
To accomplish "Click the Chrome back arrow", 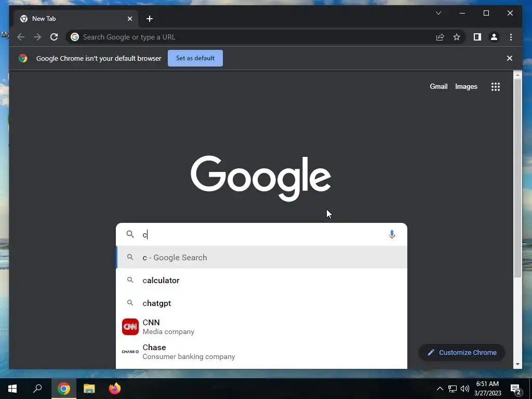I will pyautogui.click(x=21, y=37).
